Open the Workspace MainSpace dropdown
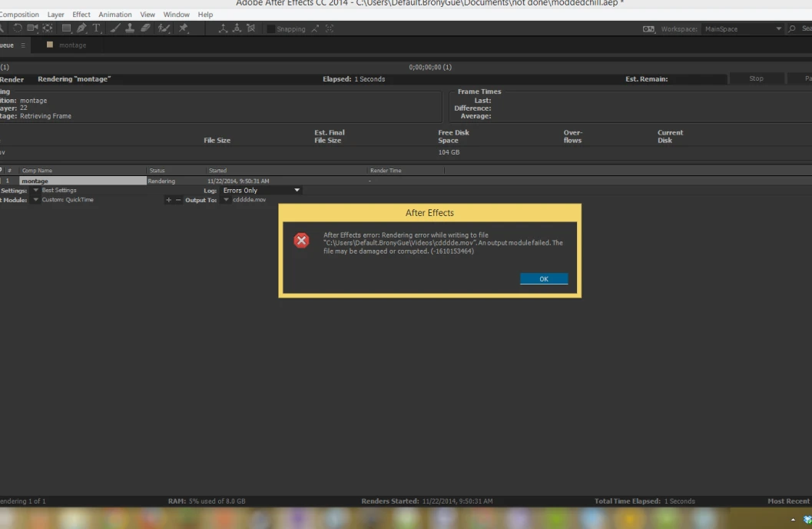 click(x=743, y=29)
